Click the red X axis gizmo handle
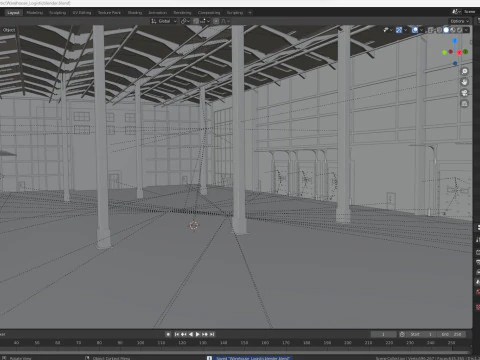 coord(459,52)
